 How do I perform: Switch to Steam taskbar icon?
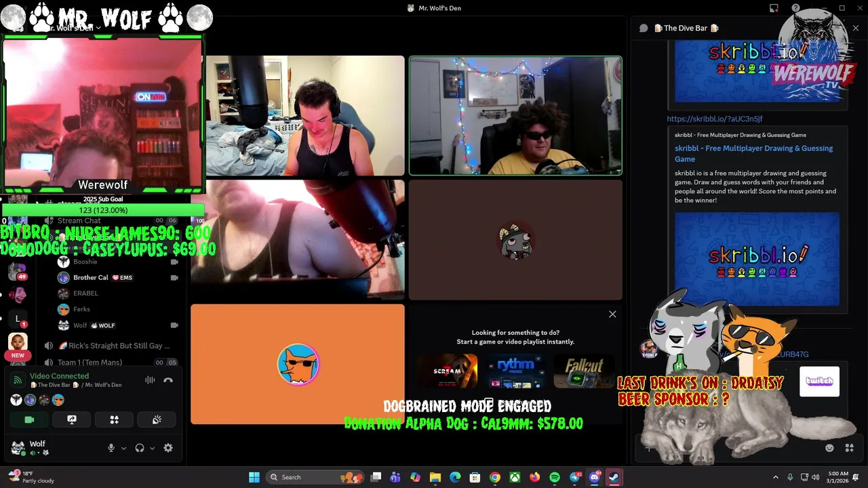[614, 477]
